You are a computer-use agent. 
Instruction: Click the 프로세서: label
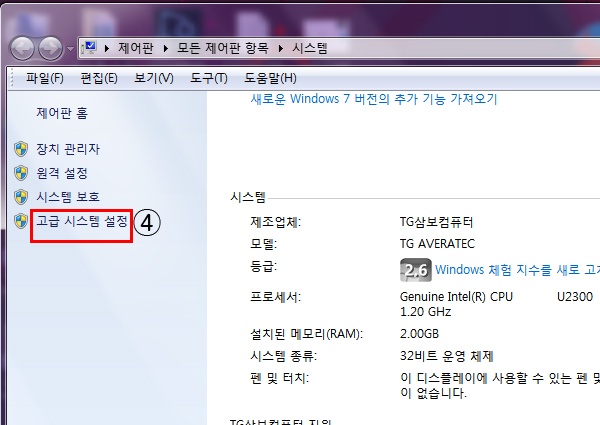tap(276, 296)
